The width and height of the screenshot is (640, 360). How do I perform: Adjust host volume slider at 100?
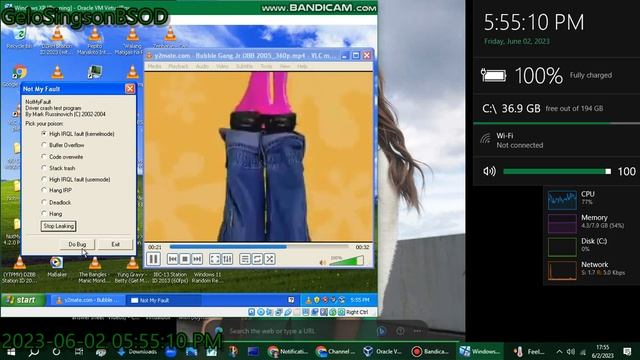coord(557,171)
